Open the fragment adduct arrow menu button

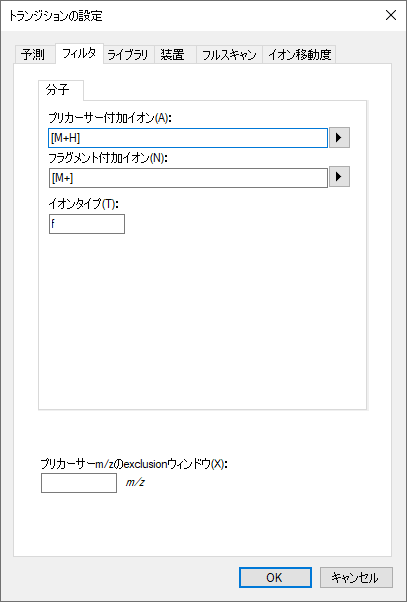[339, 177]
